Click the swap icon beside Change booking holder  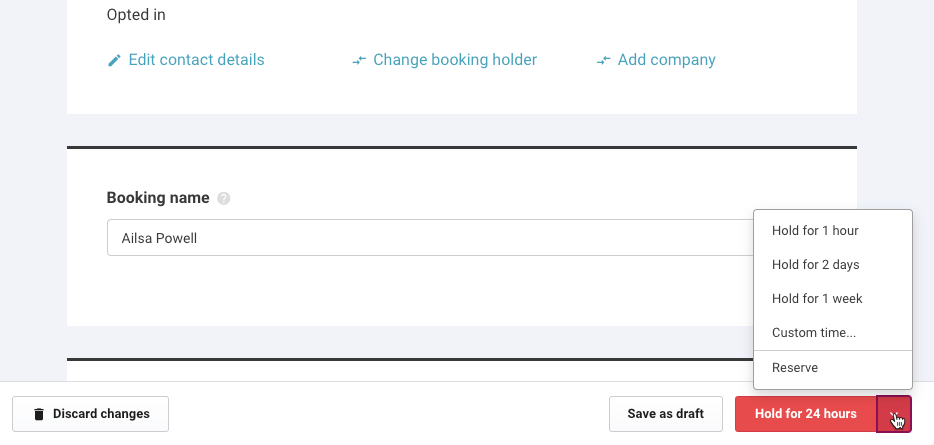coord(360,61)
